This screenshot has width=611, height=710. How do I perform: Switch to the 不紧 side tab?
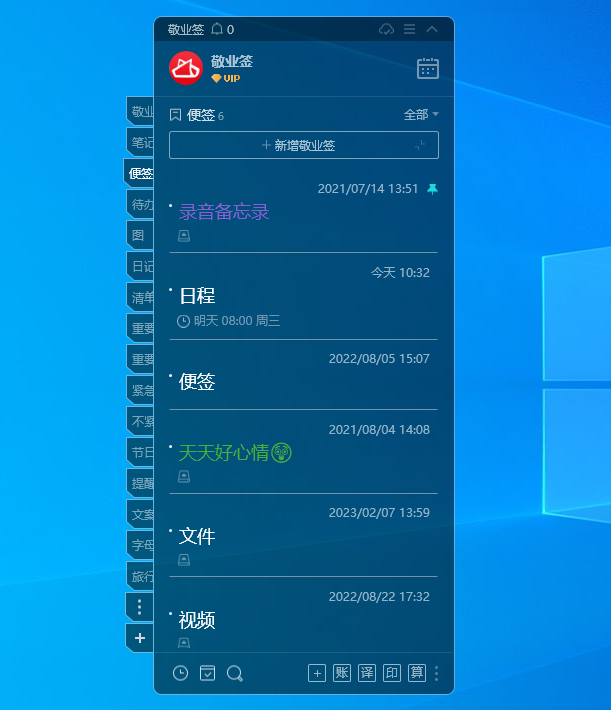(x=141, y=422)
